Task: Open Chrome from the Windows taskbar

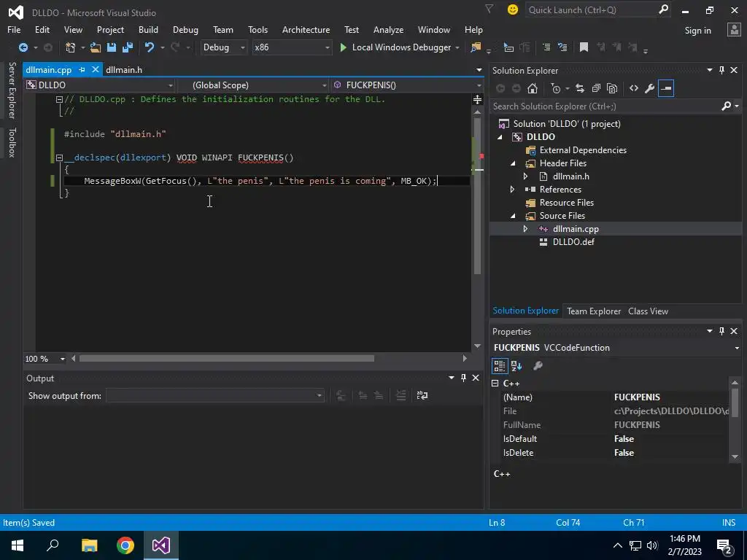Action: point(125,545)
